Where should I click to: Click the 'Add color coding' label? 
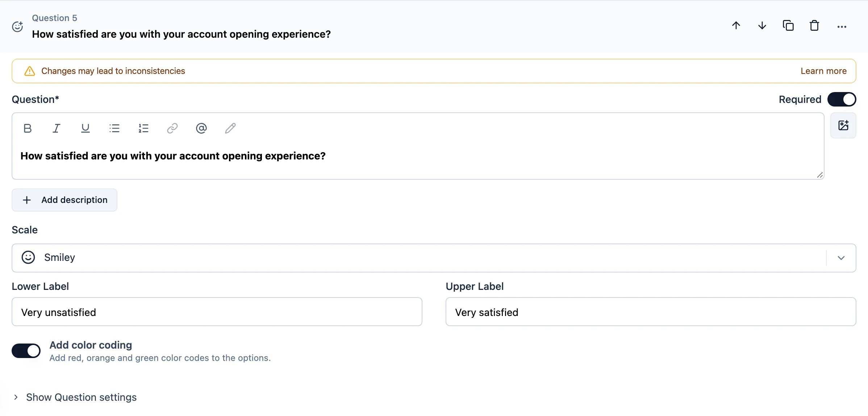pyautogui.click(x=91, y=345)
